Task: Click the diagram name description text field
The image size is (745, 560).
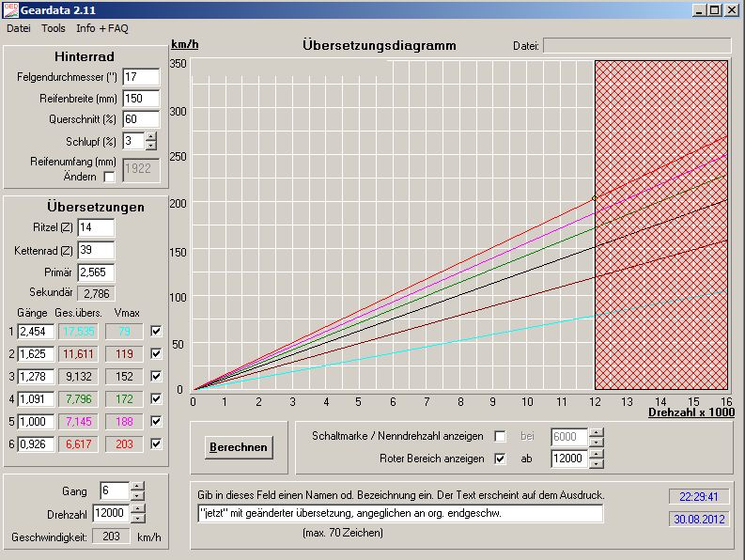Action: (x=399, y=513)
